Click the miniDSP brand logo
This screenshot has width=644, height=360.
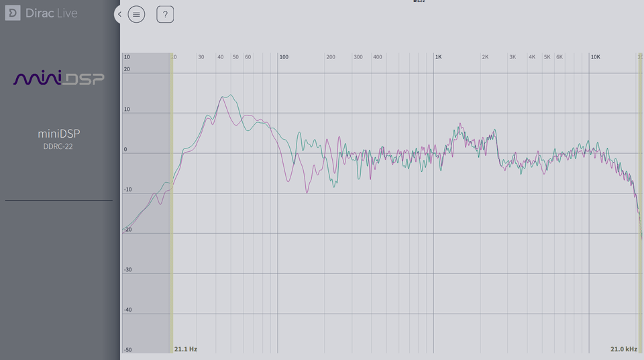59,78
